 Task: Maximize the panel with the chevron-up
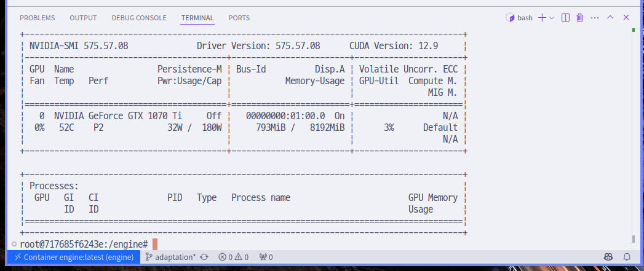pyautogui.click(x=610, y=18)
